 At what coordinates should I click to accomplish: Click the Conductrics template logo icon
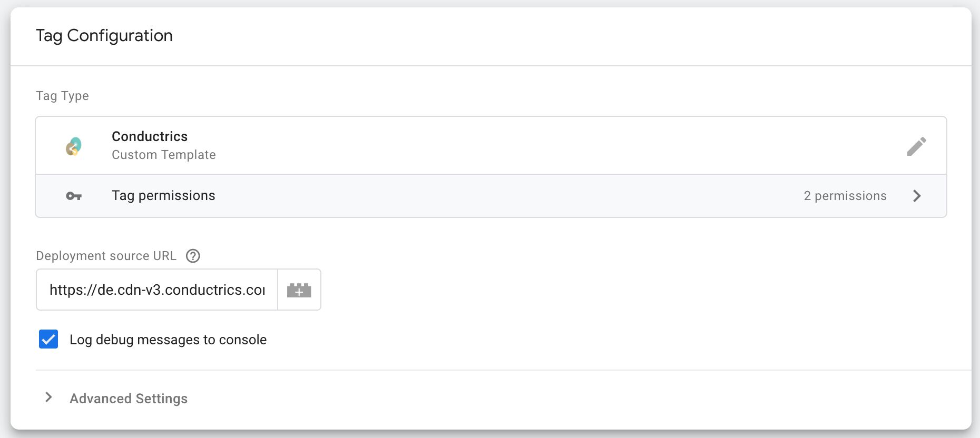coord(74,146)
